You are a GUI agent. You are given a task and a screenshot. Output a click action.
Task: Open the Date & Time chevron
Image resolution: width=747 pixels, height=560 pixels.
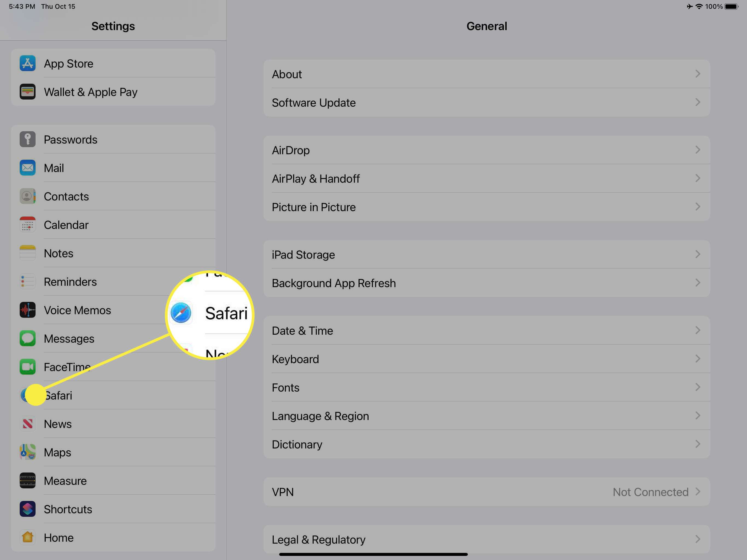698,330
